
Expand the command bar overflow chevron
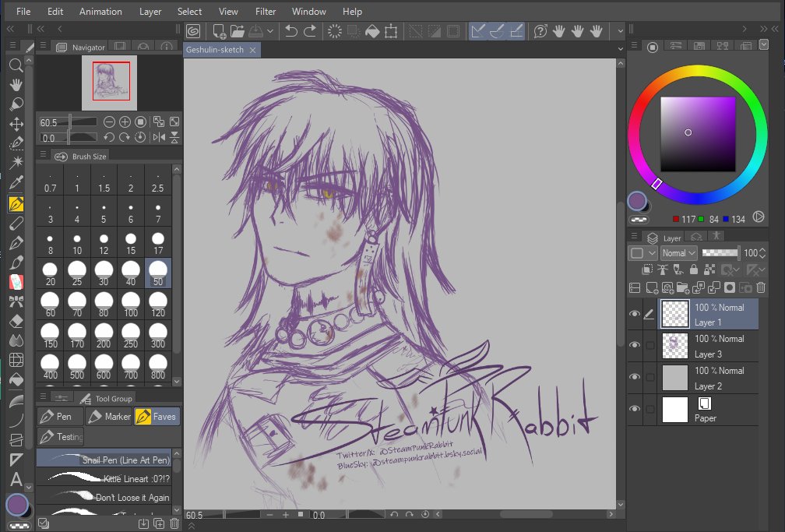pos(620,31)
